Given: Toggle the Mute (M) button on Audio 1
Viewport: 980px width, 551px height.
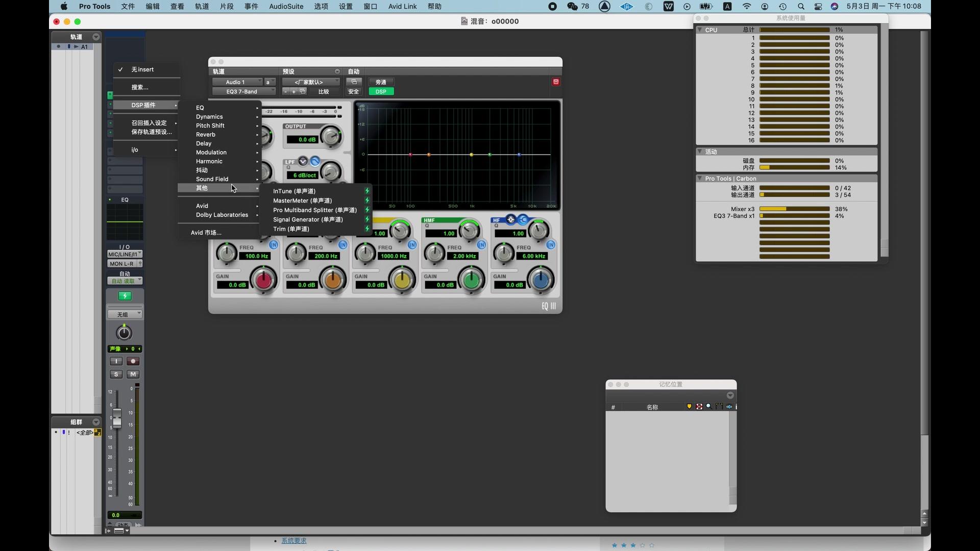Looking at the screenshot, I should click(133, 374).
